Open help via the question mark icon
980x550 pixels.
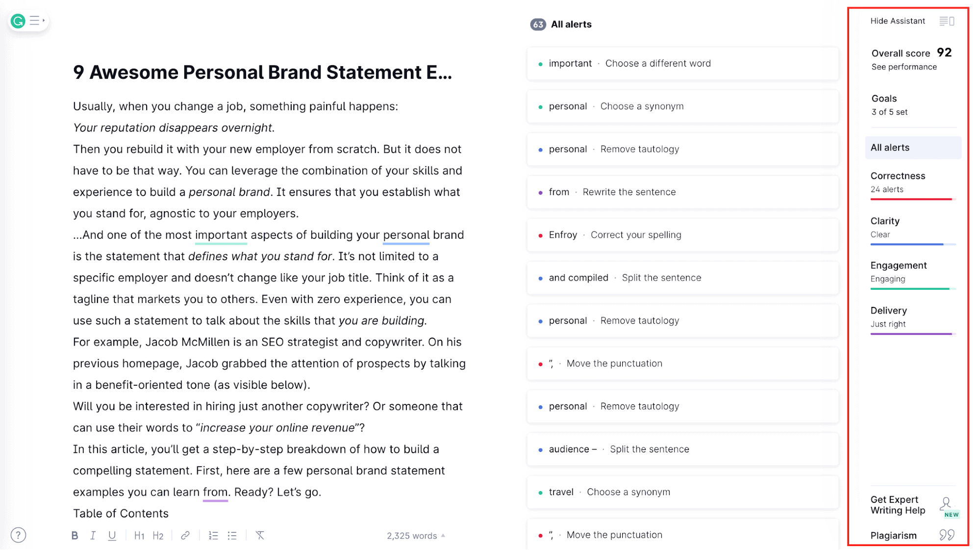[x=18, y=535]
